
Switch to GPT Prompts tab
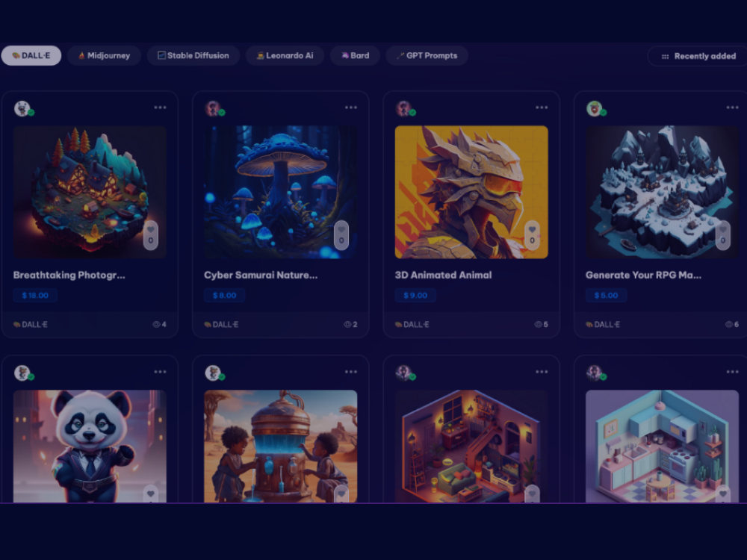pyautogui.click(x=427, y=56)
